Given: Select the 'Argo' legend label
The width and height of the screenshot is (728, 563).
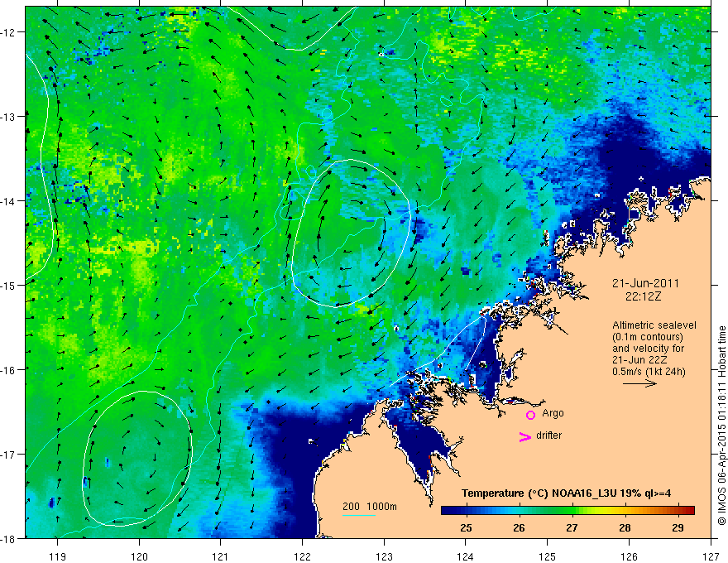Looking at the screenshot, I should [x=553, y=413].
